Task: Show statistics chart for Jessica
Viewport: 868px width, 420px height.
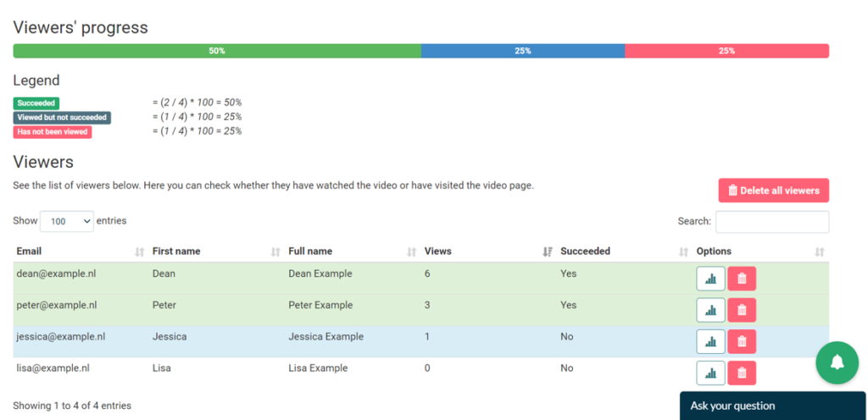Action: click(x=710, y=341)
